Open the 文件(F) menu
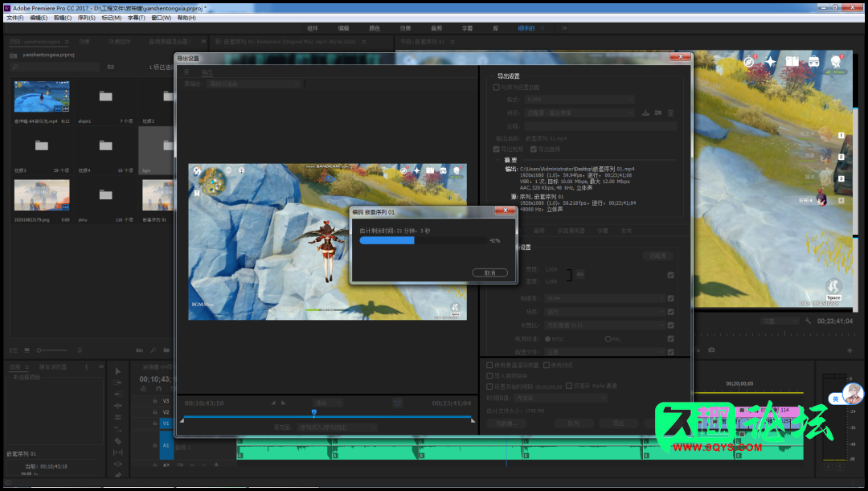 point(14,18)
